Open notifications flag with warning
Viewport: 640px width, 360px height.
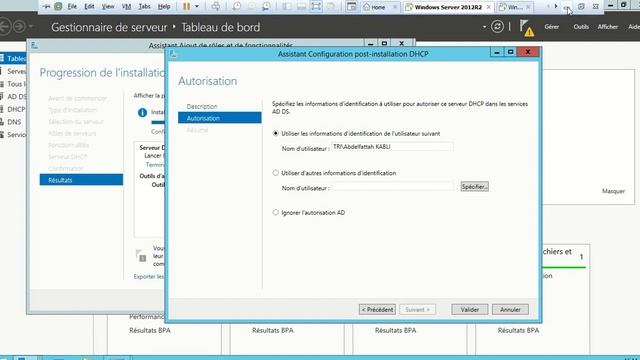[527, 28]
